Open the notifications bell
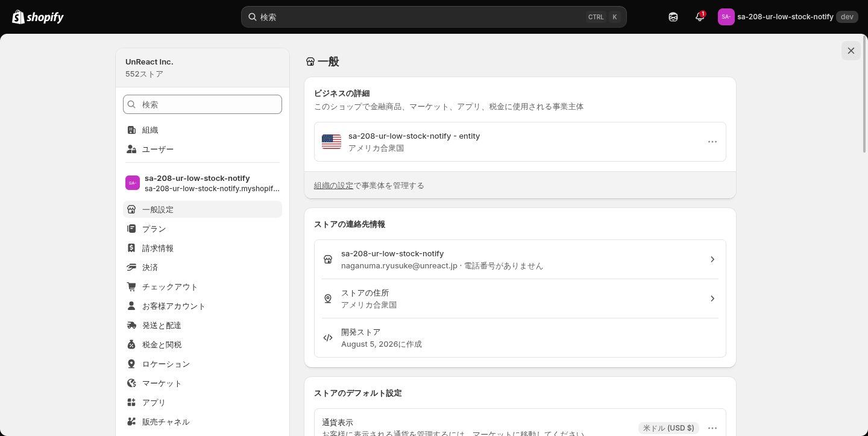 (x=700, y=17)
